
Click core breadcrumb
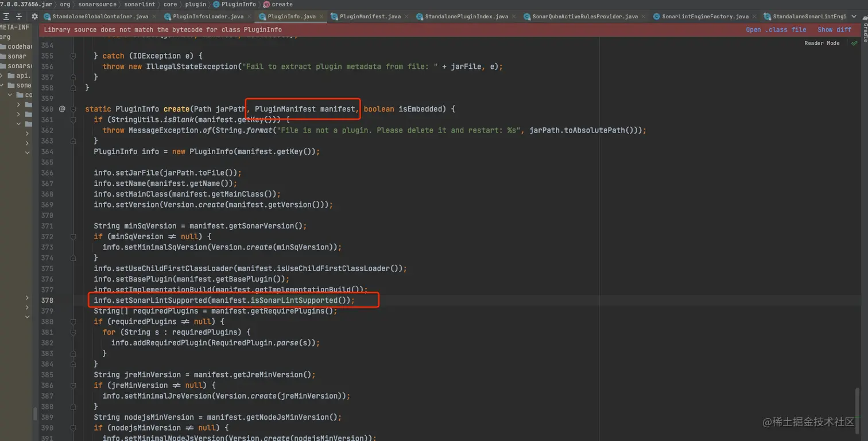pos(170,4)
